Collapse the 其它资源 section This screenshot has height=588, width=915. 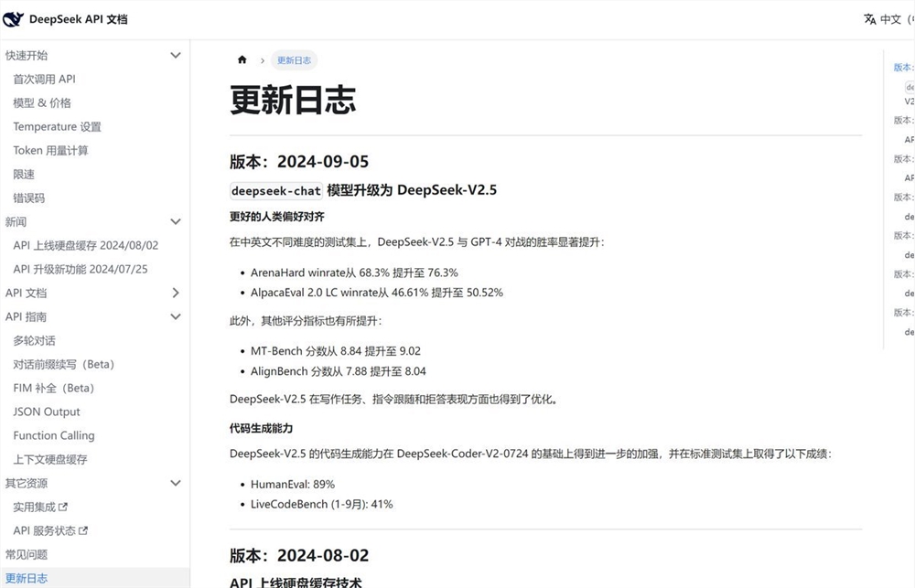click(x=175, y=483)
